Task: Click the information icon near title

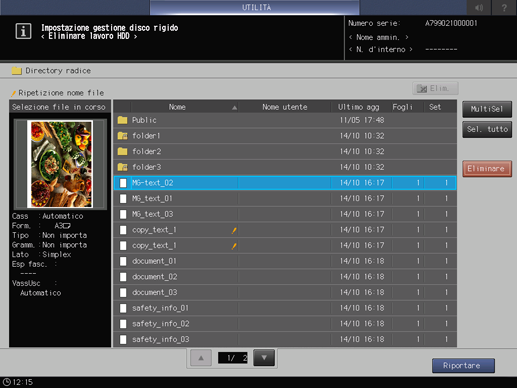Action: pyautogui.click(x=23, y=31)
